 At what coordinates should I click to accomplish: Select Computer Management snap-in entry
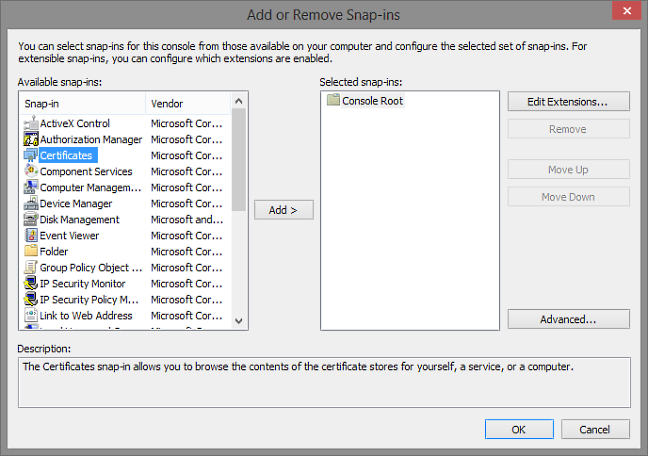coord(90,188)
